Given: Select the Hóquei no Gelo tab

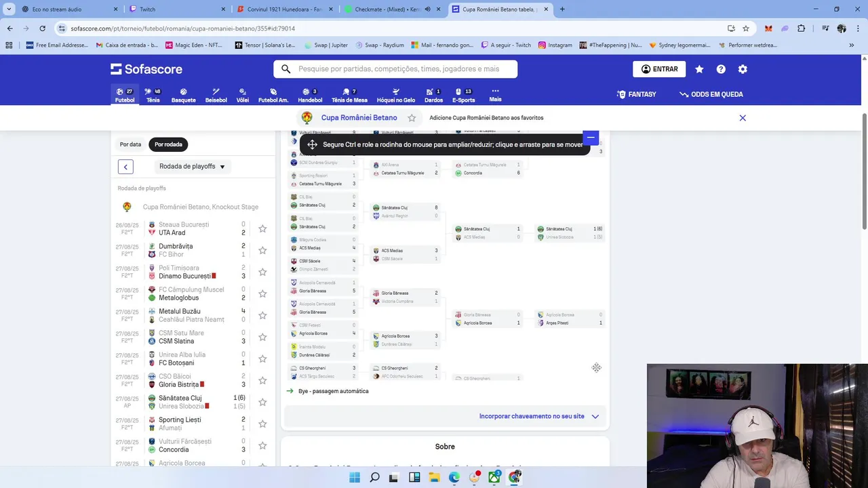Looking at the screenshot, I should (x=396, y=95).
